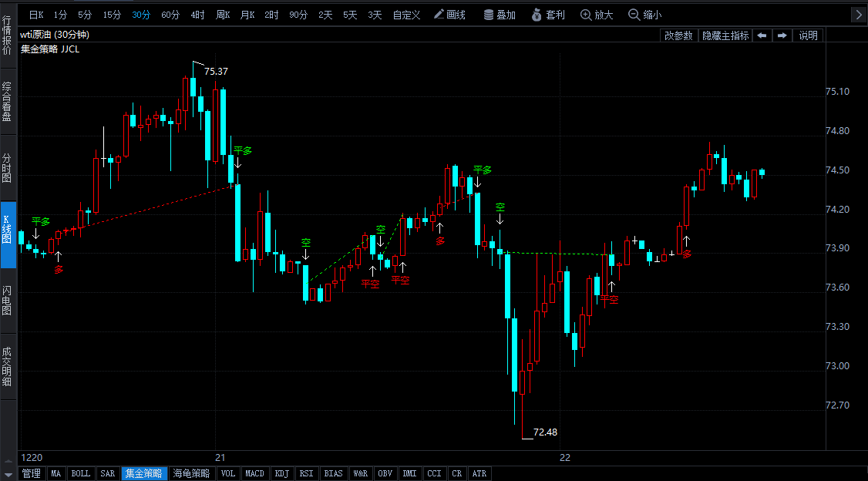This screenshot has width=868, height=481.
Task: Click 改参数 to modify parameters
Action: [x=678, y=35]
